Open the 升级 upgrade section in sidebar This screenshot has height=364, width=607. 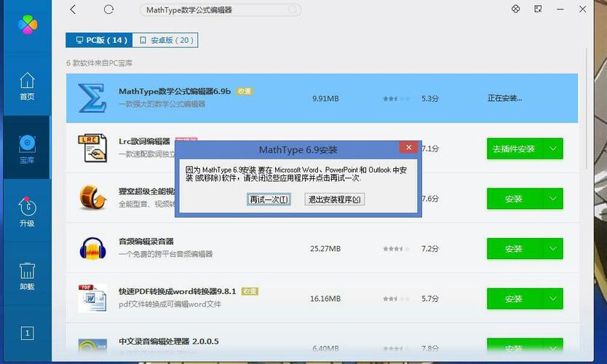point(27,212)
